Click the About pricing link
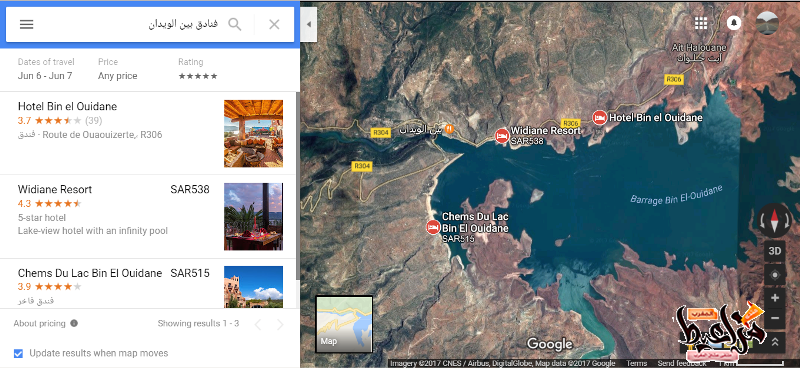 39,323
